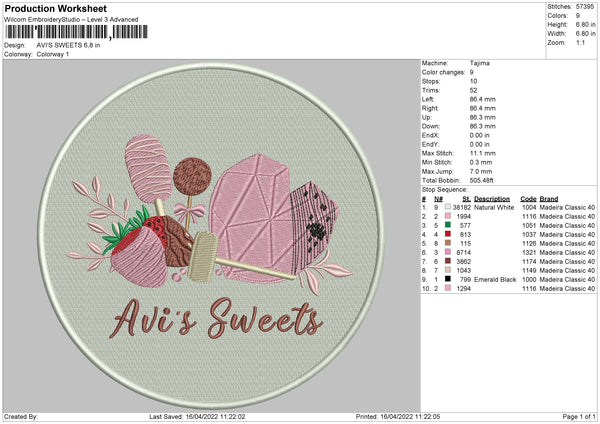The width and height of the screenshot is (600, 424).
Task: Click stitch count 8714 in stop sequence
Action: (x=464, y=253)
